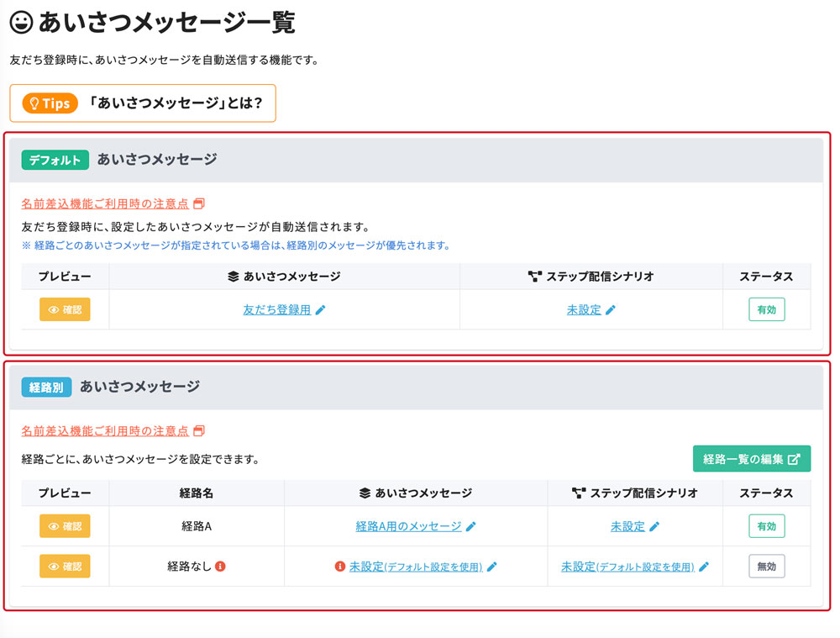Open the default row's 未設定 step scenario link

[x=584, y=310]
